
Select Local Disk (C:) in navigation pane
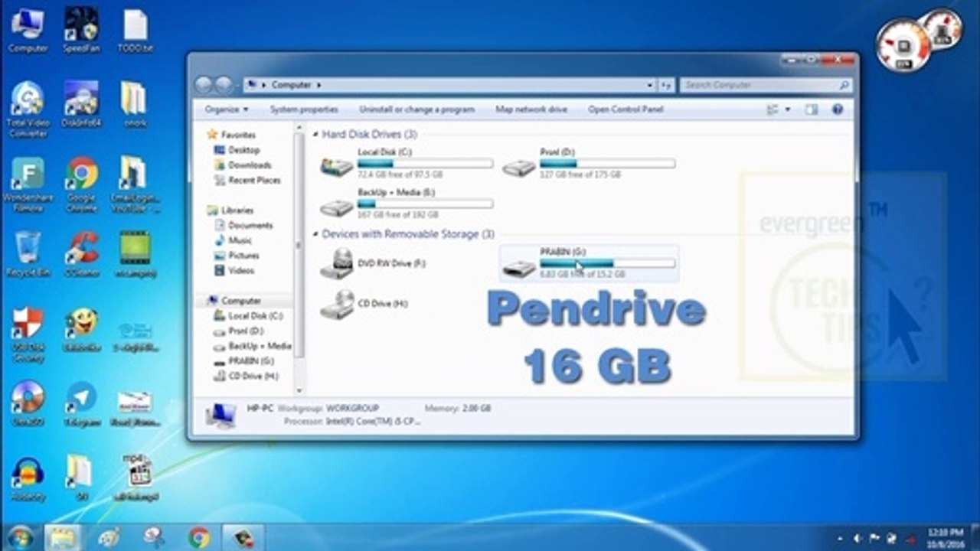[x=247, y=316]
